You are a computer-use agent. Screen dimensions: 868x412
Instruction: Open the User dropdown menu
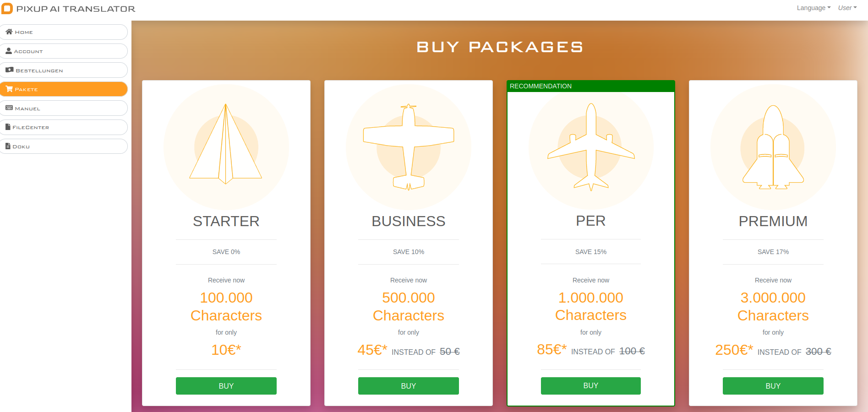(847, 8)
